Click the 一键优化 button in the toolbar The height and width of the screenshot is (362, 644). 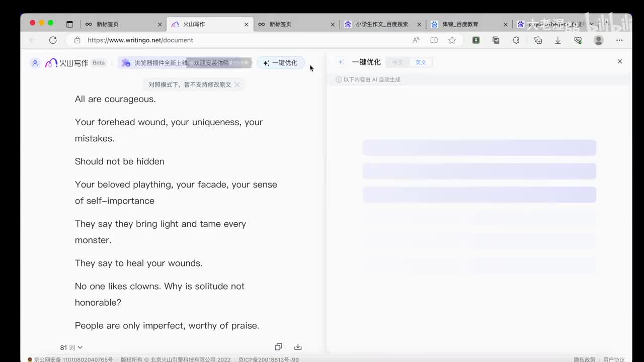(x=280, y=63)
